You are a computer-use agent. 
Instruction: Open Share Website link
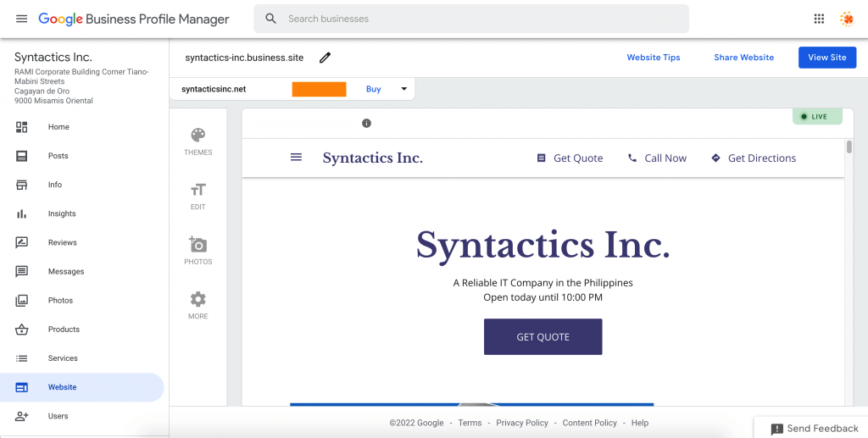click(x=743, y=58)
